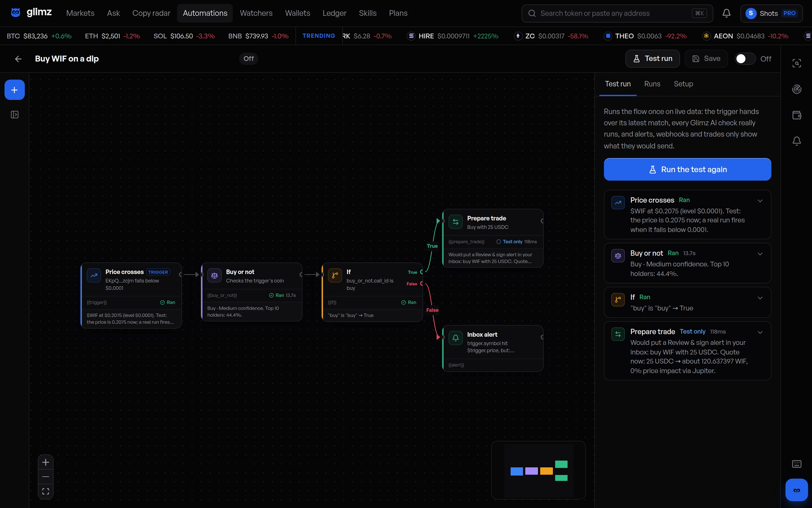The height and width of the screenshot is (508, 812).
Task: Click the ZC trending ticker
Action: pos(551,36)
